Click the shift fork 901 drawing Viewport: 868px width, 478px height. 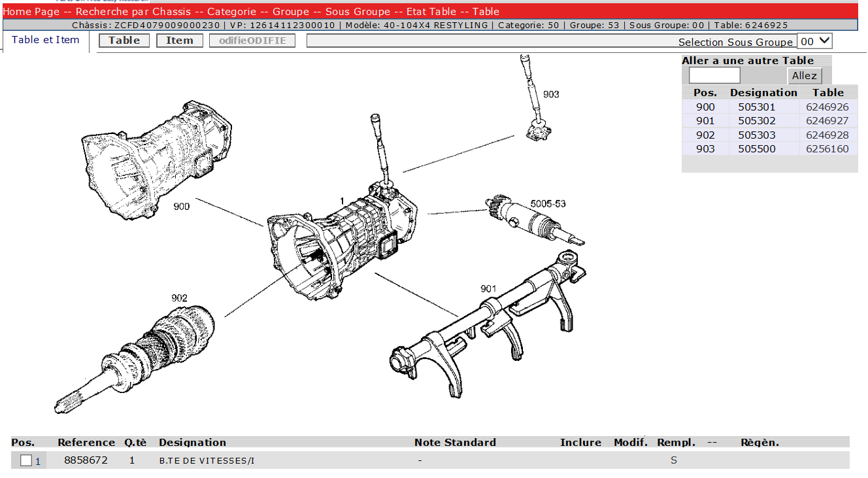(x=487, y=324)
